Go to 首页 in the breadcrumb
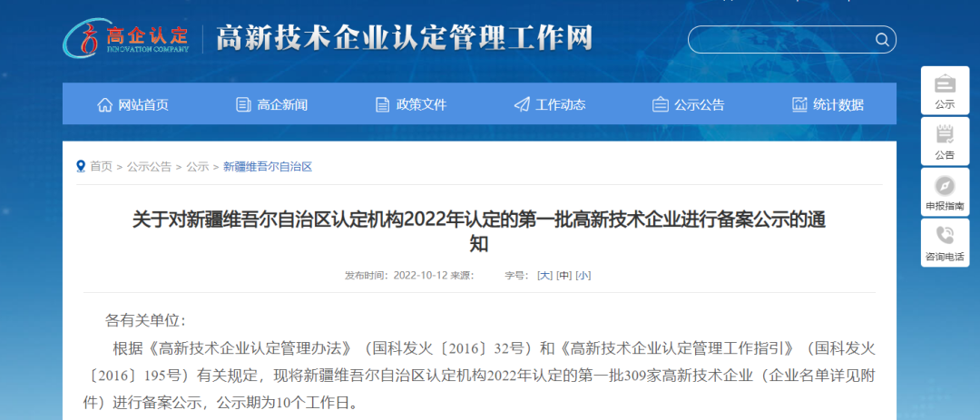The width and height of the screenshot is (980, 420). click(x=102, y=166)
